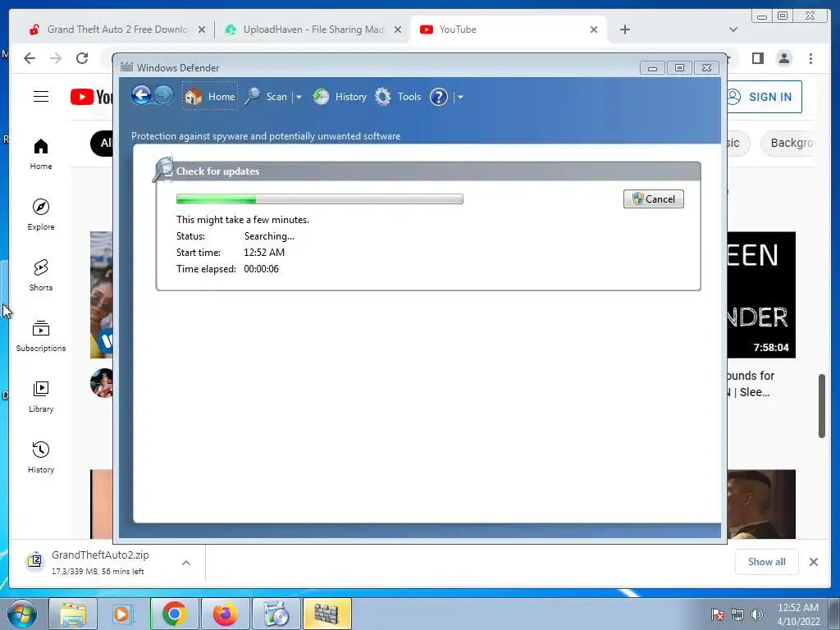Cancel the check for updates
840x630 pixels.
(x=654, y=199)
